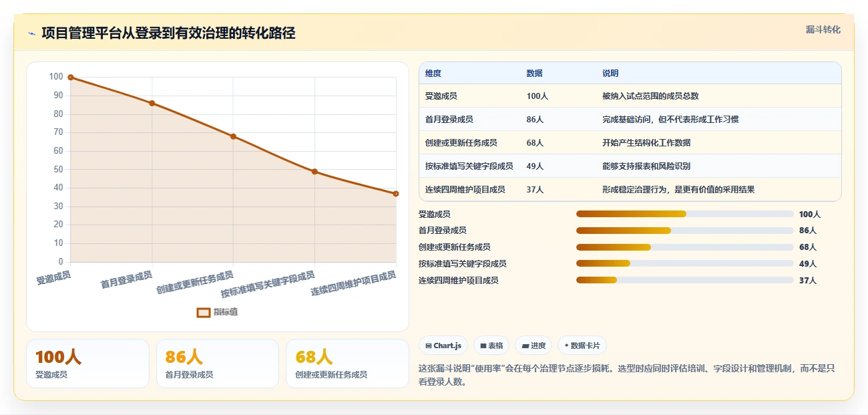The width and height of the screenshot is (868, 415).
Task: Open the 100人 受邀成员 summary card
Action: pyautogui.click(x=87, y=364)
